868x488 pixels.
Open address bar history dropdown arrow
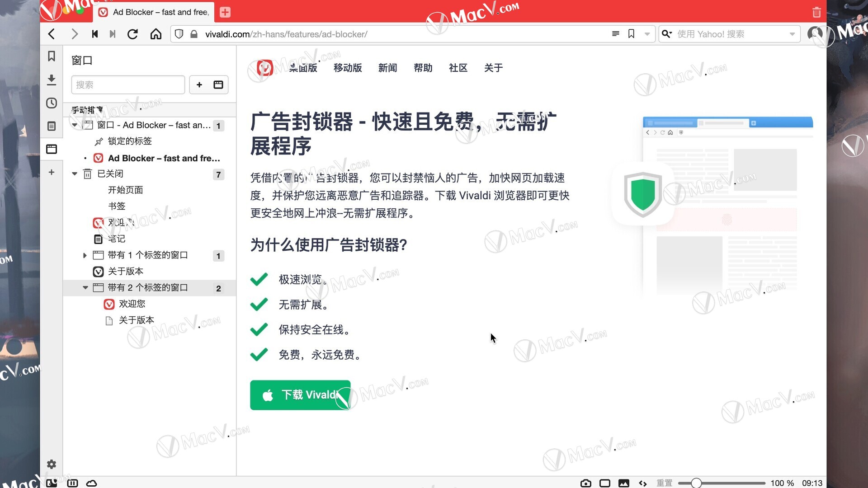click(647, 34)
